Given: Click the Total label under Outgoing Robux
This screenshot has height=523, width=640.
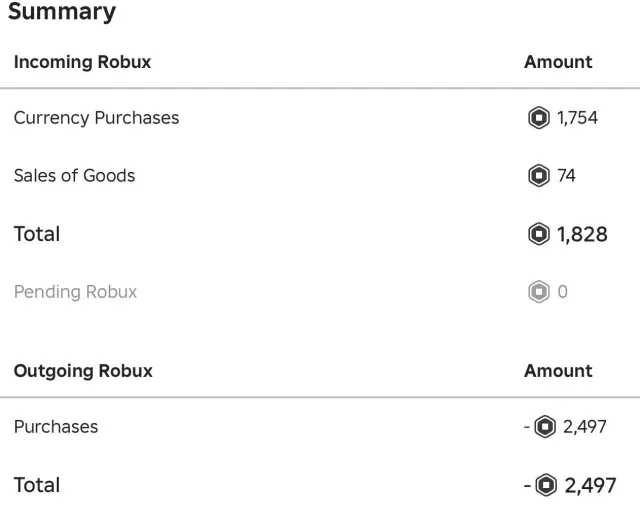Looking at the screenshot, I should coord(37,485).
